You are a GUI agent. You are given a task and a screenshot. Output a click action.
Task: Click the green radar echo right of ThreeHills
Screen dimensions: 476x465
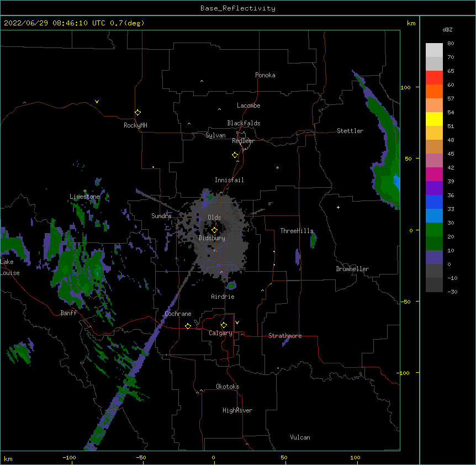pyautogui.click(x=313, y=240)
